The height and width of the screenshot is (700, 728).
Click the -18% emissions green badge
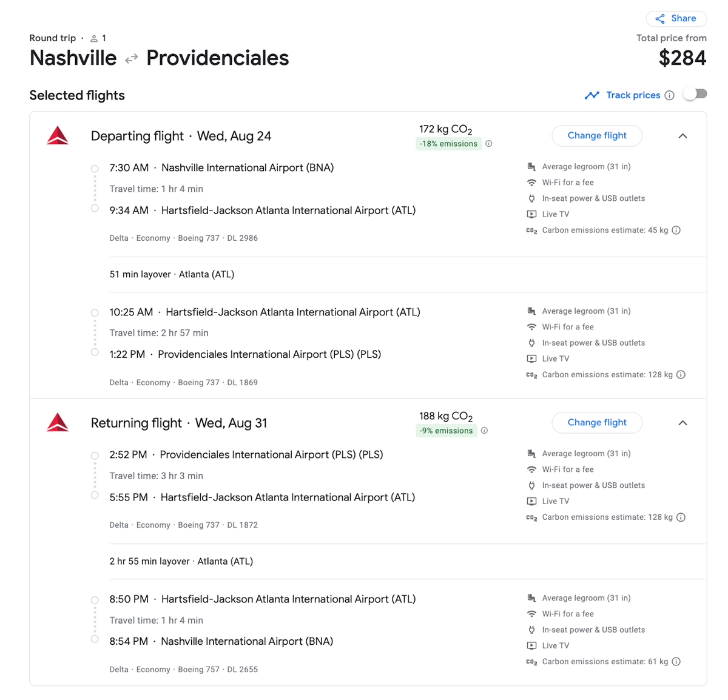point(448,144)
